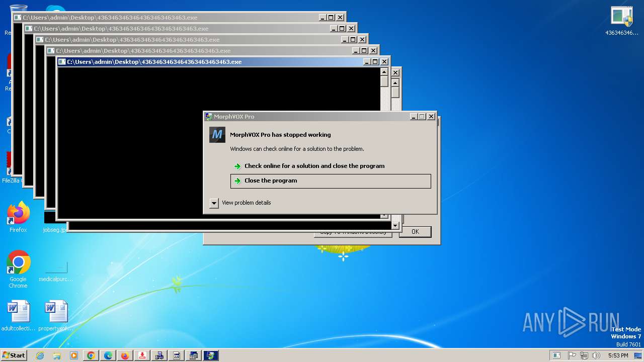Close the MorphVOX Pro error dialog
The height and width of the screenshot is (362, 644).
[x=431, y=117]
